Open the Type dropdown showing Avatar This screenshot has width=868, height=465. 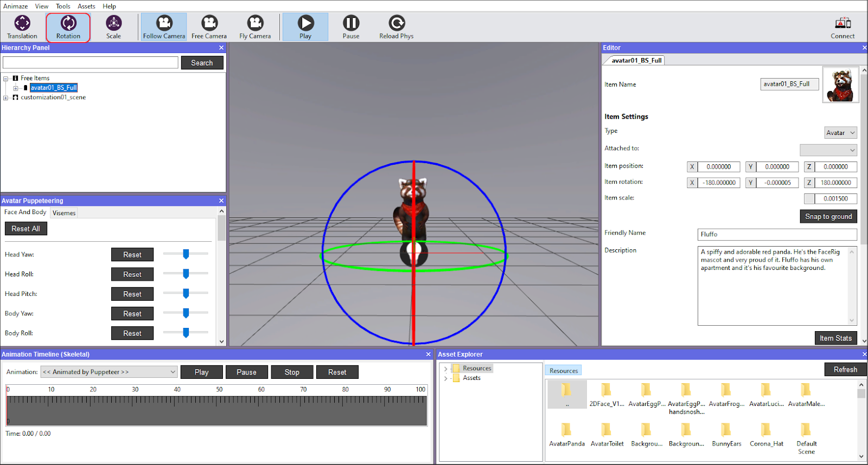click(x=840, y=133)
